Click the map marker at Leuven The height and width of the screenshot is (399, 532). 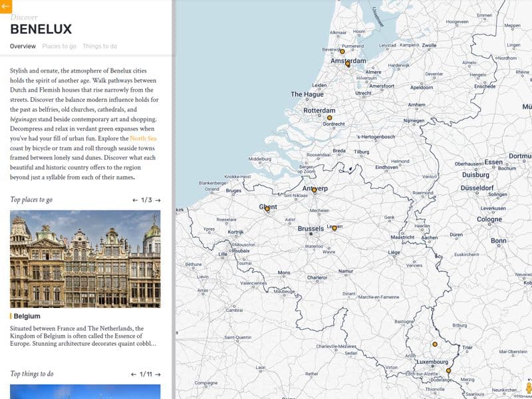pos(334,228)
